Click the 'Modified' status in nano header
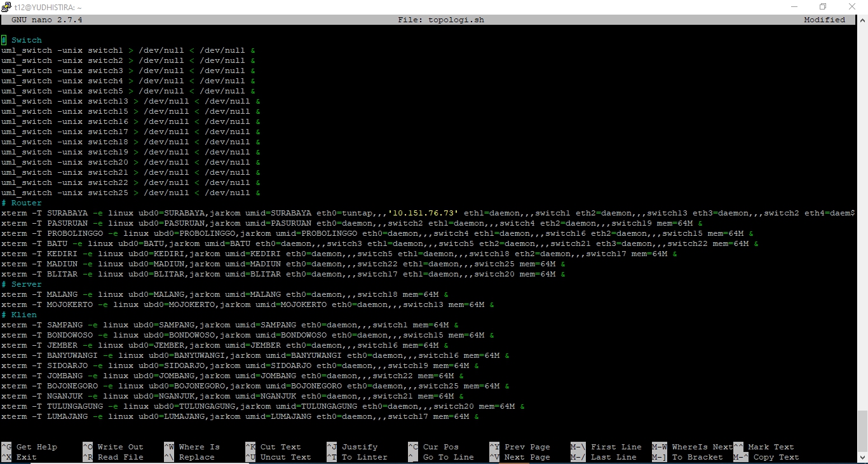The height and width of the screenshot is (464, 868). 825,20
